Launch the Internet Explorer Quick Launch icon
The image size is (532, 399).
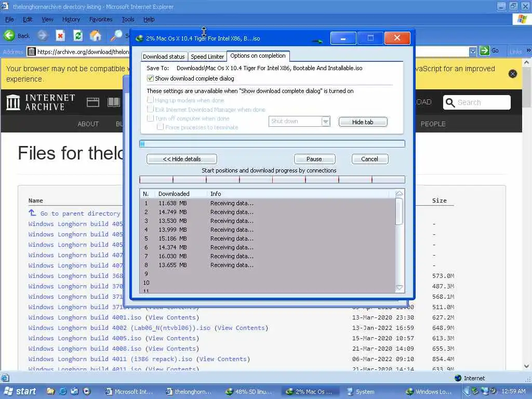click(63, 391)
